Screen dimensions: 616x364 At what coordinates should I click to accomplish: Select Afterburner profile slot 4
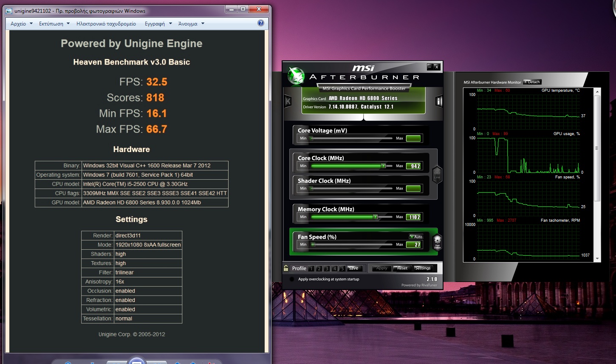coord(335,268)
